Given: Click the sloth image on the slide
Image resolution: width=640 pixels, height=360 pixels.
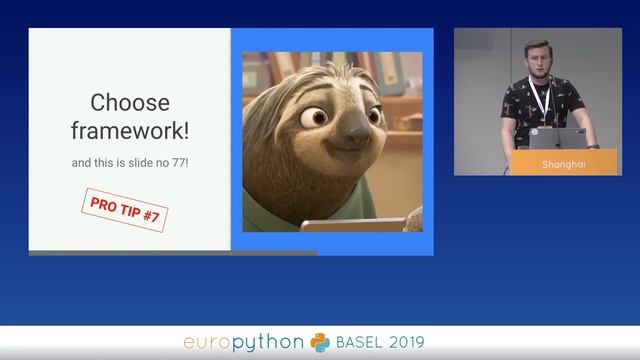Looking at the screenshot, I should [x=333, y=142].
